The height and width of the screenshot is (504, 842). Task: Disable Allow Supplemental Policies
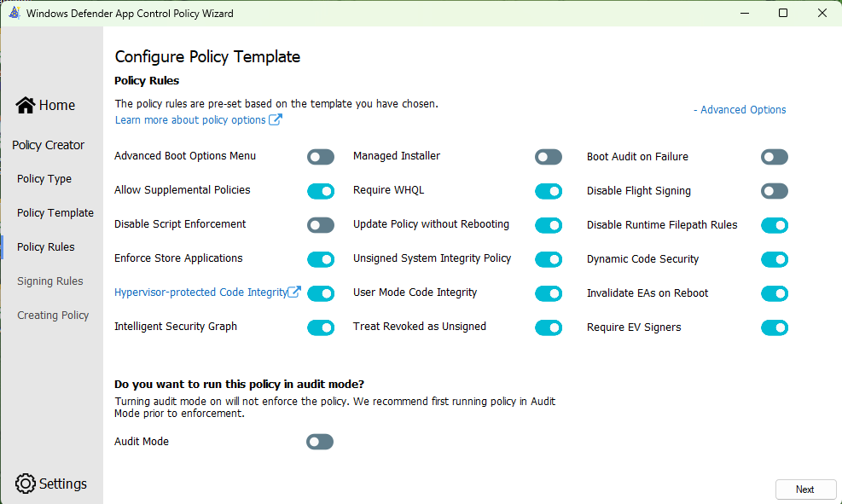(321, 191)
